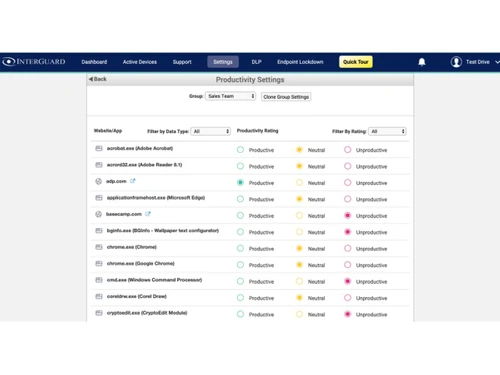Viewport: 500px width, 375px height.
Task: Click the app icon beside chrome.exe (Chrome)
Action: pos(99,247)
